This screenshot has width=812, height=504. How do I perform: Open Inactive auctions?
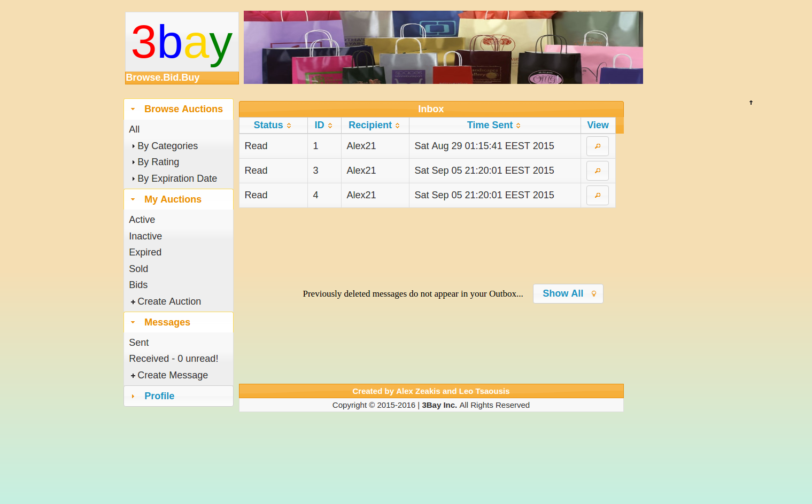click(x=145, y=236)
